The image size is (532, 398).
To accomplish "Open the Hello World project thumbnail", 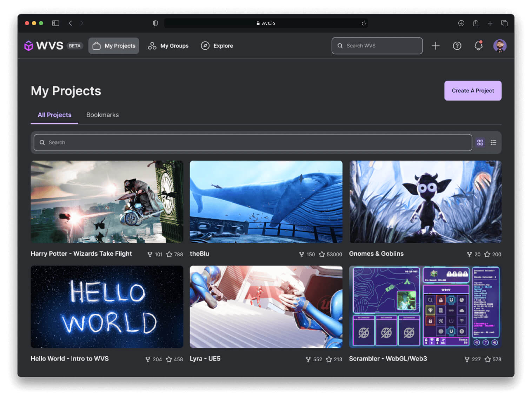I will coord(107,307).
